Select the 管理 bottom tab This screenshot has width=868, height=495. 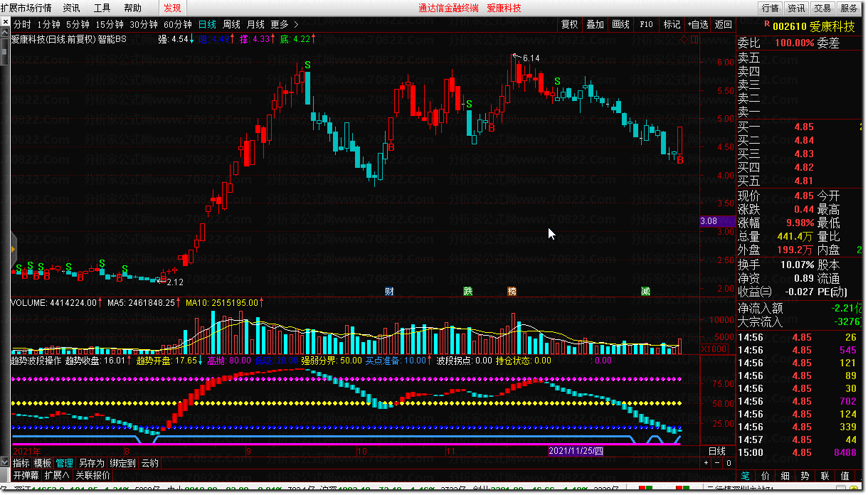tap(65, 463)
